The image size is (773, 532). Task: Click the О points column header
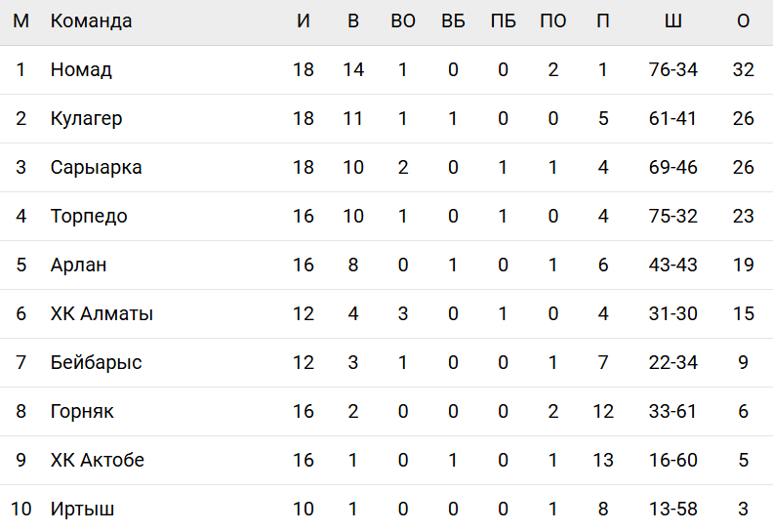point(743,21)
